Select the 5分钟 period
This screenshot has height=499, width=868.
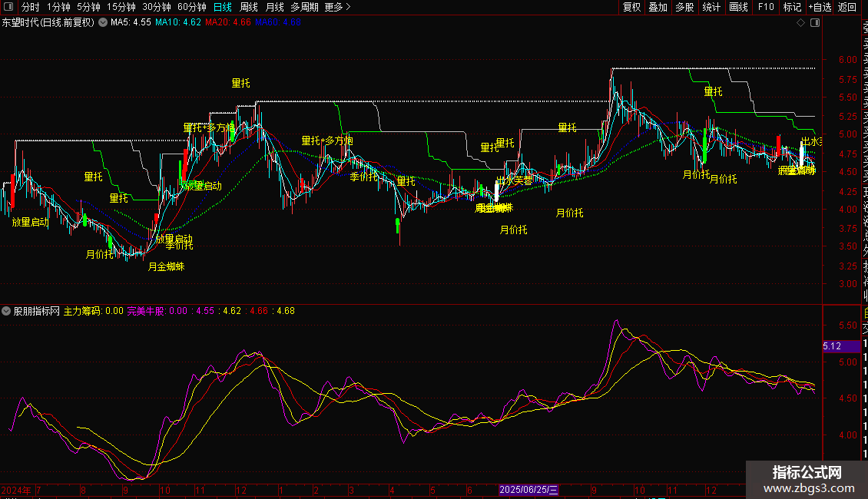click(x=88, y=7)
